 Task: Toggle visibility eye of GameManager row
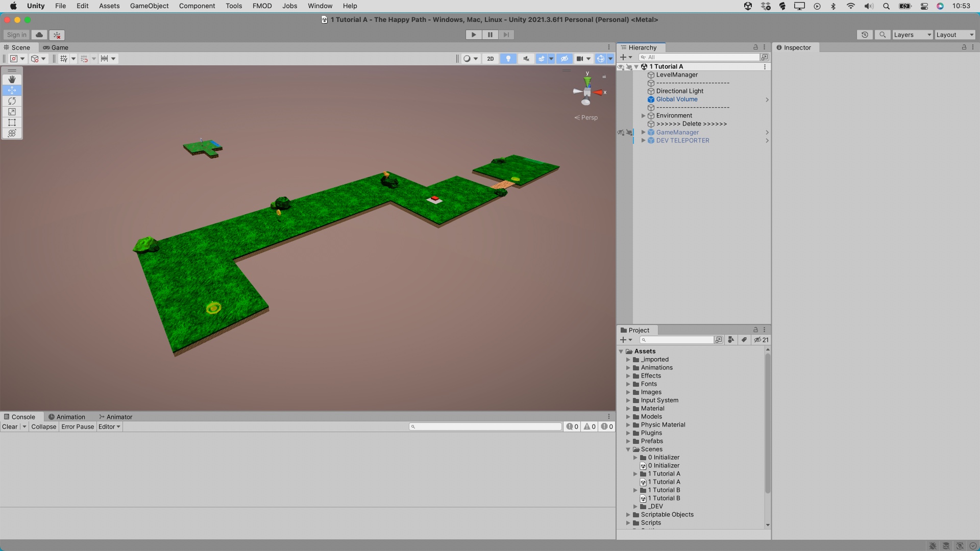click(621, 133)
